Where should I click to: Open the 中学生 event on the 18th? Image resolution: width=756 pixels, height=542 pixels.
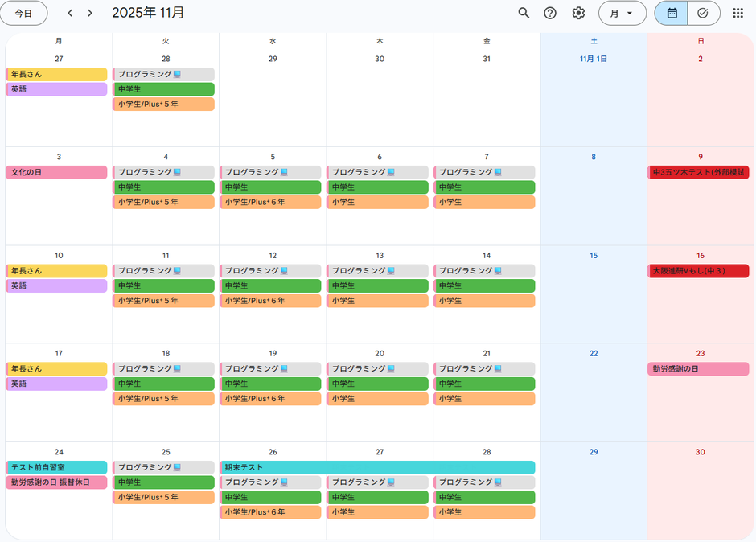pos(163,384)
